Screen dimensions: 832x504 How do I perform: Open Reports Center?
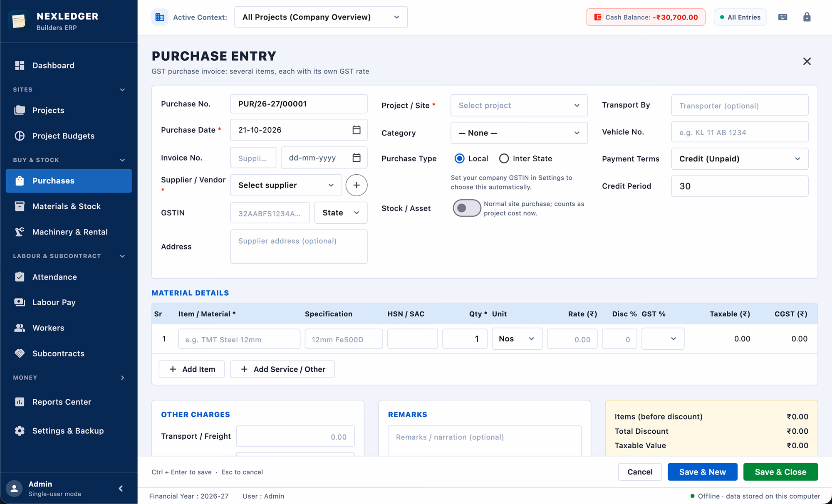tap(69, 402)
